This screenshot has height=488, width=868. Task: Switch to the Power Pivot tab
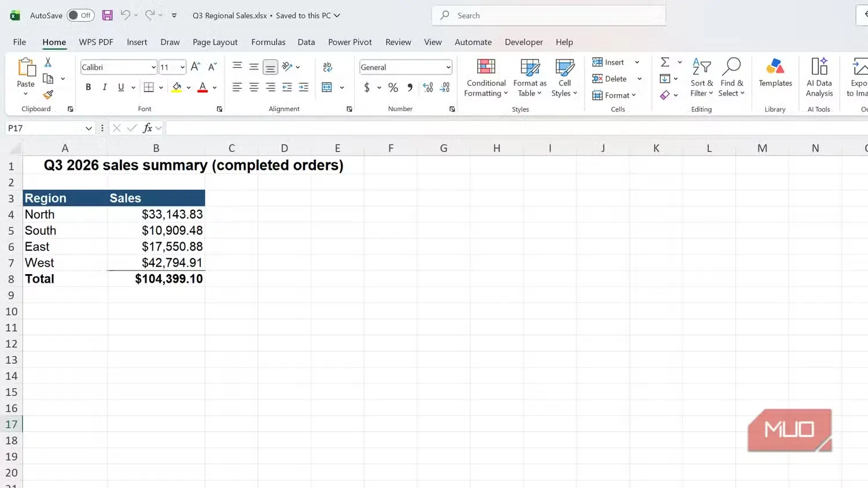[350, 42]
